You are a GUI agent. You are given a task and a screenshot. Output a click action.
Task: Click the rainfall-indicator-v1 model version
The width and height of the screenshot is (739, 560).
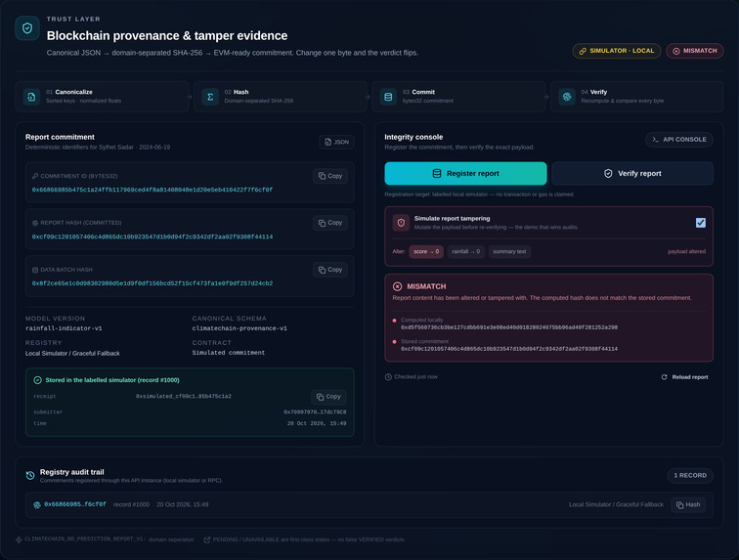coord(64,328)
